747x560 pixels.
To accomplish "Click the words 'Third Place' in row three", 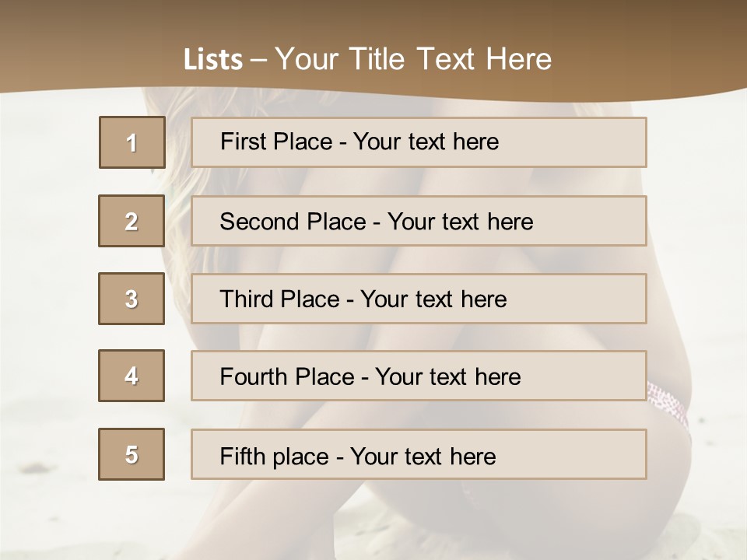I will [279, 299].
